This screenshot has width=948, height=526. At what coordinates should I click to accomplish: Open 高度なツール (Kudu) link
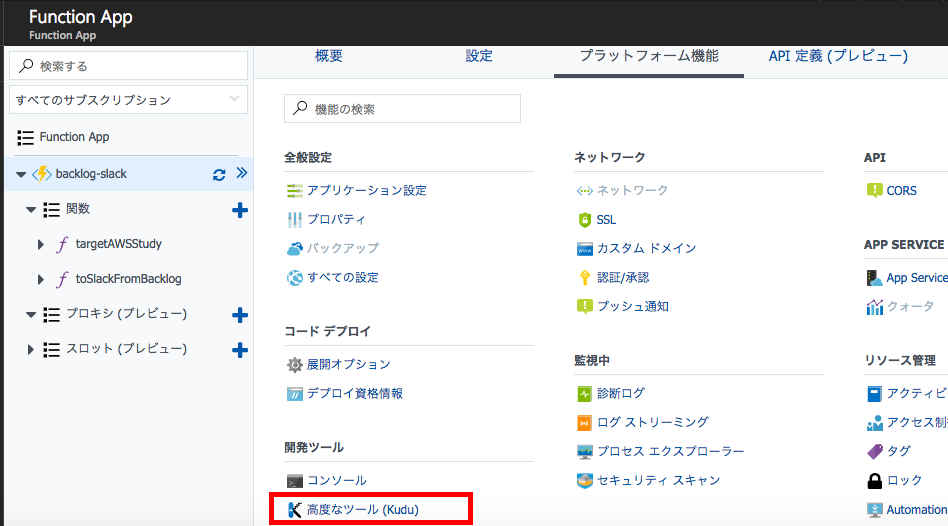click(x=363, y=510)
